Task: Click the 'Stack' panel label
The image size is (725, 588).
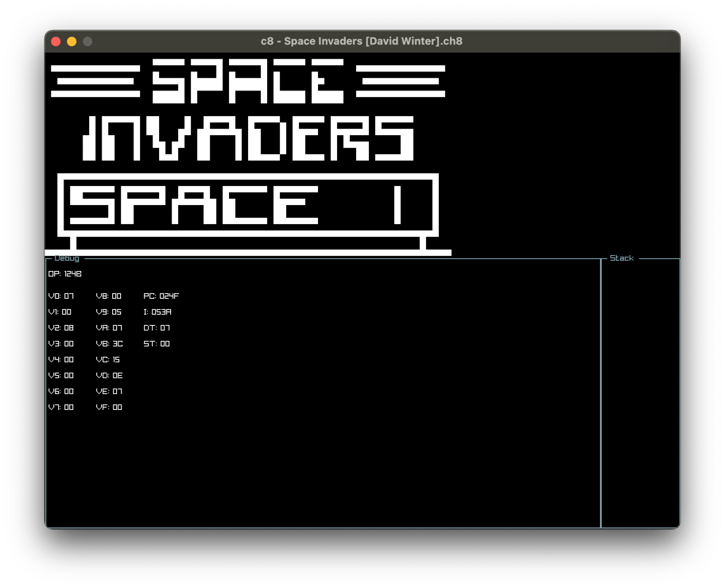Action: 622,258
